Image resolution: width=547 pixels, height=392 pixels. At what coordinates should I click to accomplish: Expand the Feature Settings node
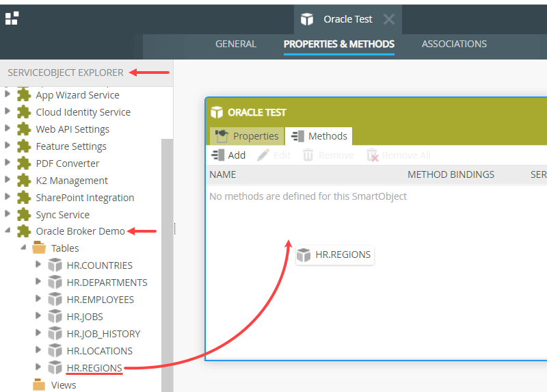click(8, 145)
